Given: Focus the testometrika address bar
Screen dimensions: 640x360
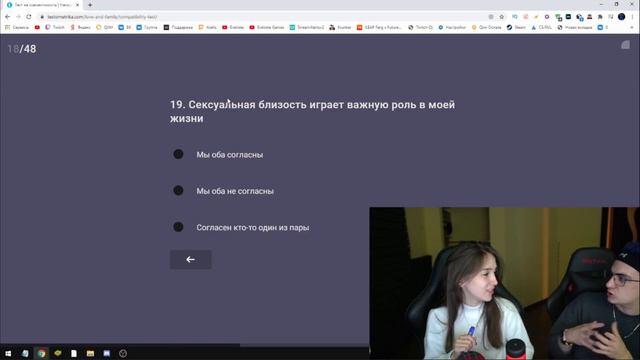Looking at the screenshot, I should (261, 17).
